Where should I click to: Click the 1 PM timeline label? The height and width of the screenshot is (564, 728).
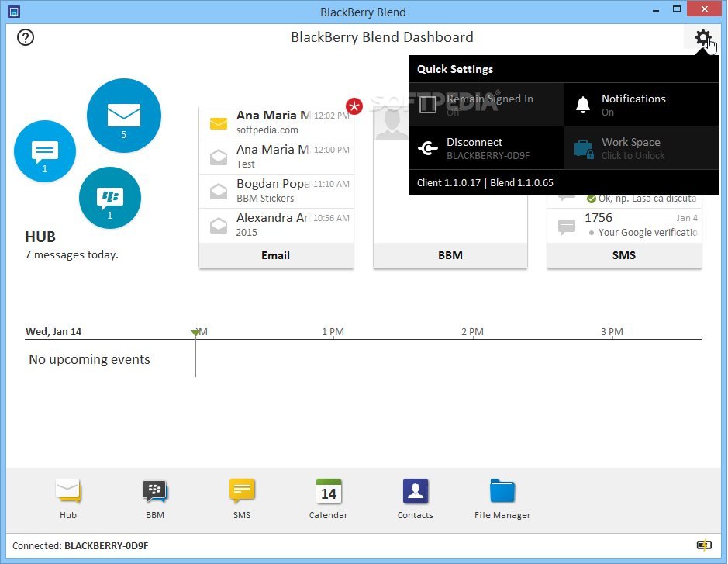pos(333,332)
